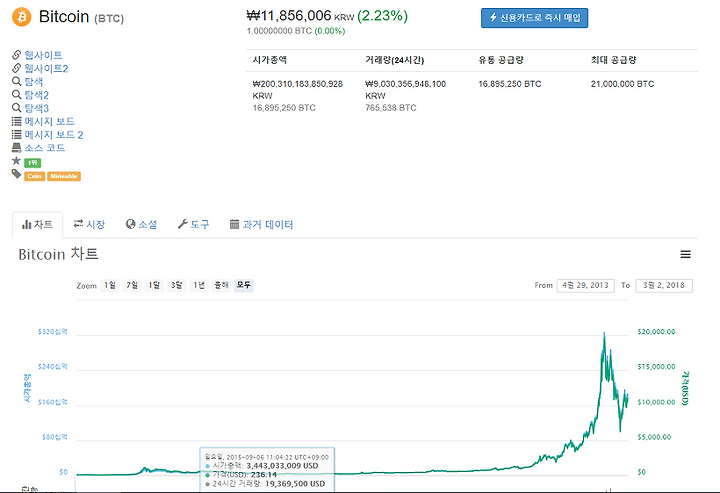Click the tag icon beside Coin label
Image resolution: width=720 pixels, height=493 pixels.
(17, 174)
